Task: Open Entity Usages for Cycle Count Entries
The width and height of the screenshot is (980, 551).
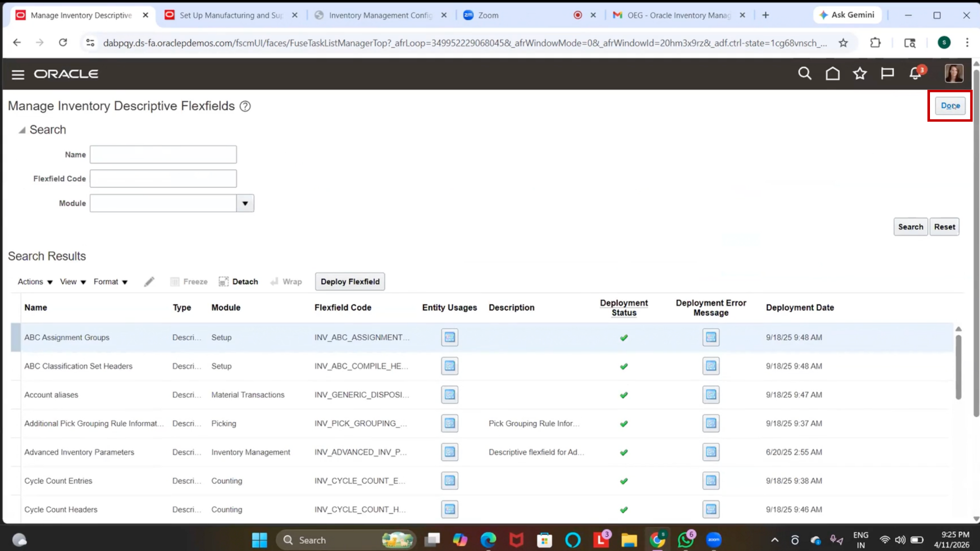Action: click(450, 481)
